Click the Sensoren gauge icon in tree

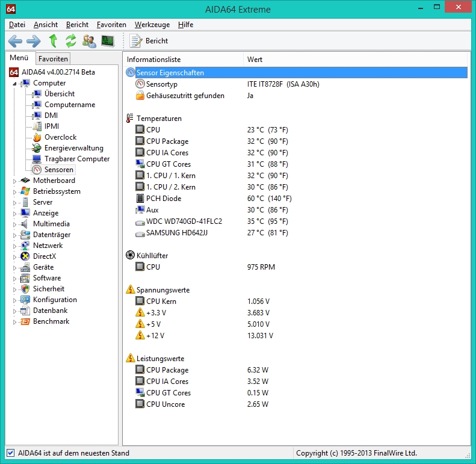tap(37, 170)
